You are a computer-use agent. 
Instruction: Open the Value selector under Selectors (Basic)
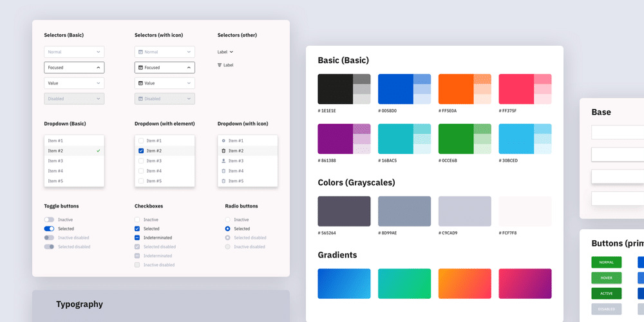pos(74,83)
